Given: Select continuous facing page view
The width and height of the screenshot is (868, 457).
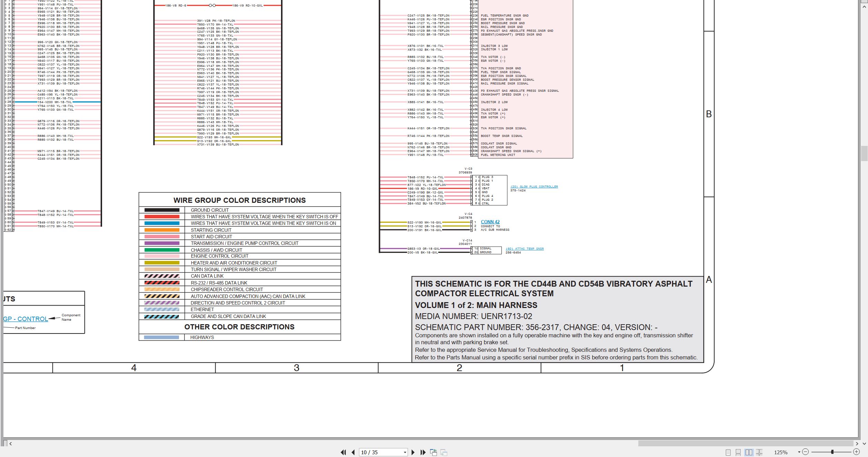Looking at the screenshot, I should coord(759,452).
